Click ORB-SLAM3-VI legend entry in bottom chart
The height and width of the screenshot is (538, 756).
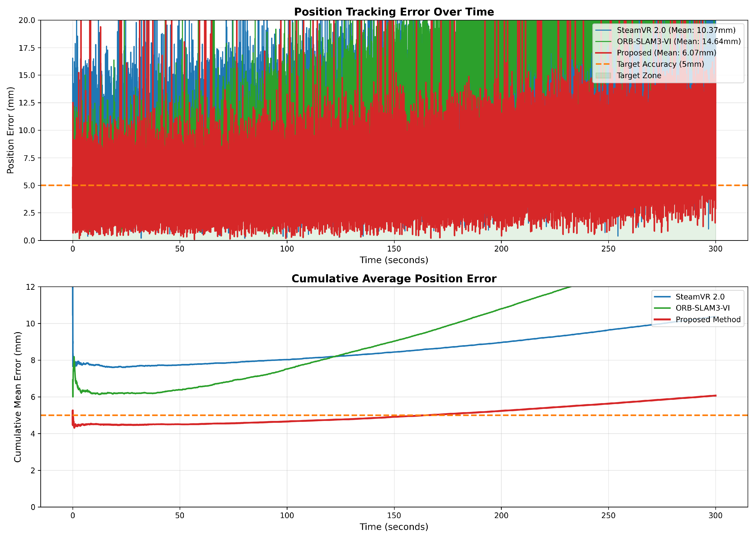pyautogui.click(x=702, y=308)
